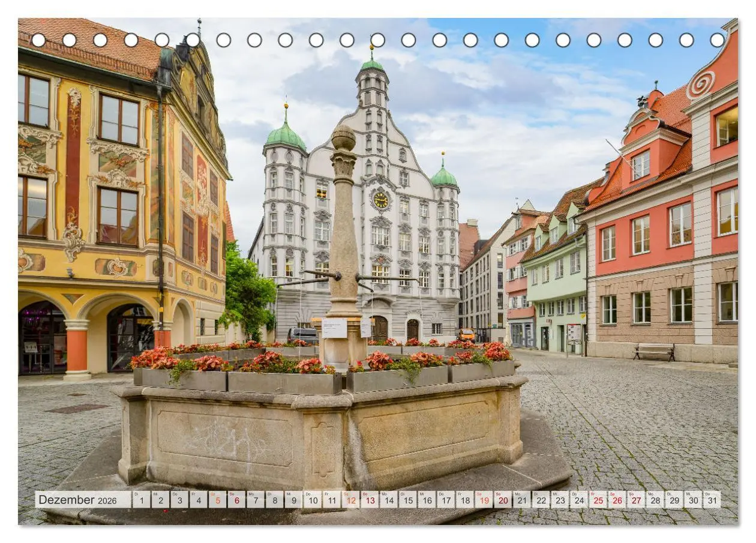The height and width of the screenshot is (543, 756).
Task: Choose day 22 in the date row
Action: pos(540,500)
